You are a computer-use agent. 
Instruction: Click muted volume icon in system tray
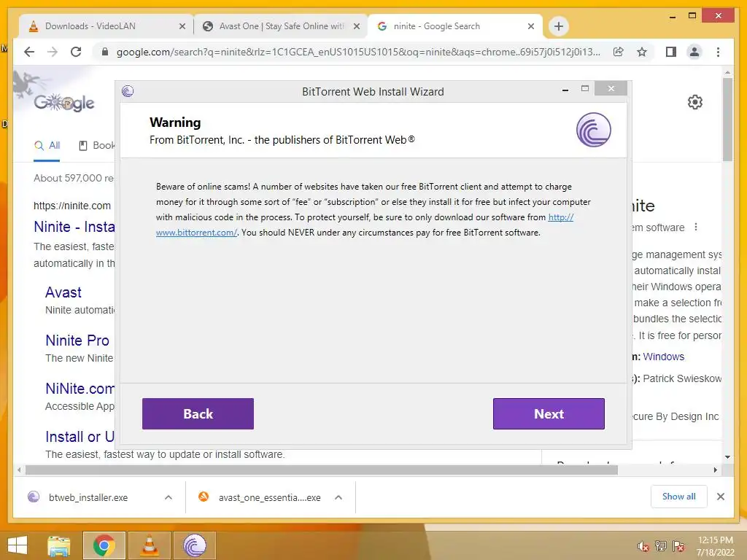[x=643, y=546]
